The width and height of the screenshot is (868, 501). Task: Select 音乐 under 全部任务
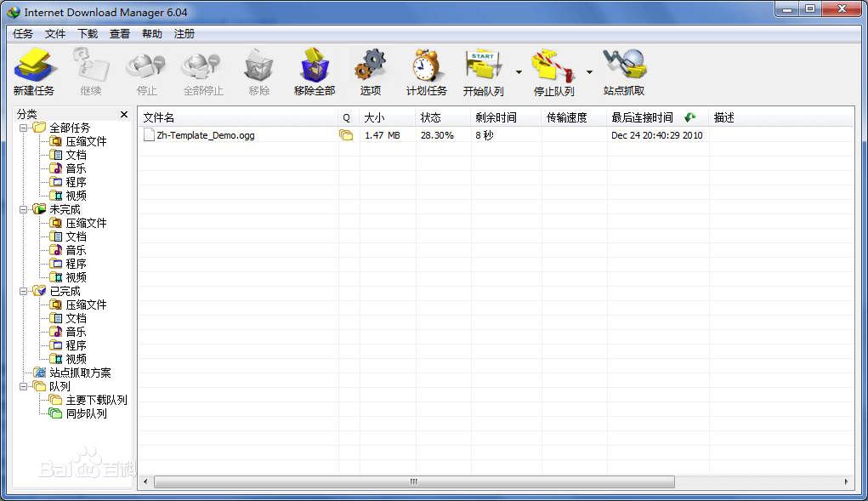[76, 169]
